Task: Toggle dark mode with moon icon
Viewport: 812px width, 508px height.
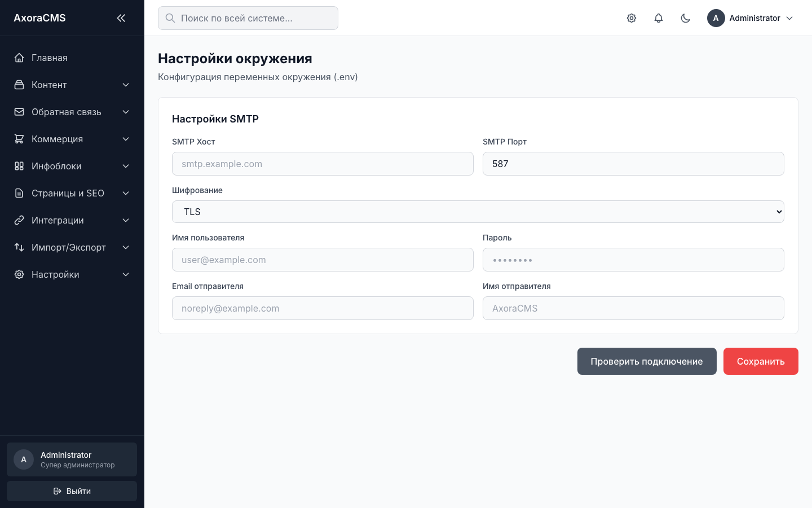Action: pyautogui.click(x=686, y=18)
